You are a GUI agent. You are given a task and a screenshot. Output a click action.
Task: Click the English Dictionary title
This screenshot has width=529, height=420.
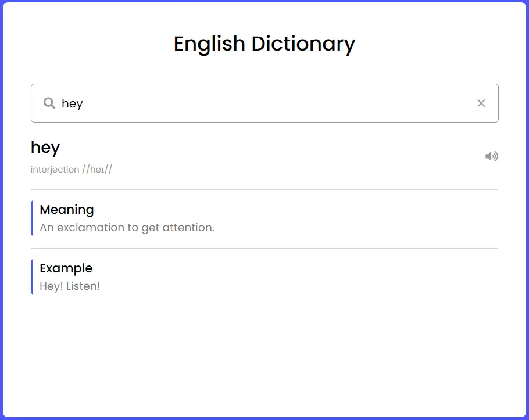264,44
